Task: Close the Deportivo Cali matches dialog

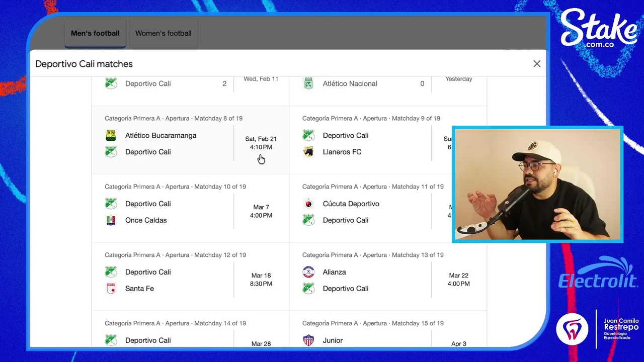Action: click(x=537, y=64)
